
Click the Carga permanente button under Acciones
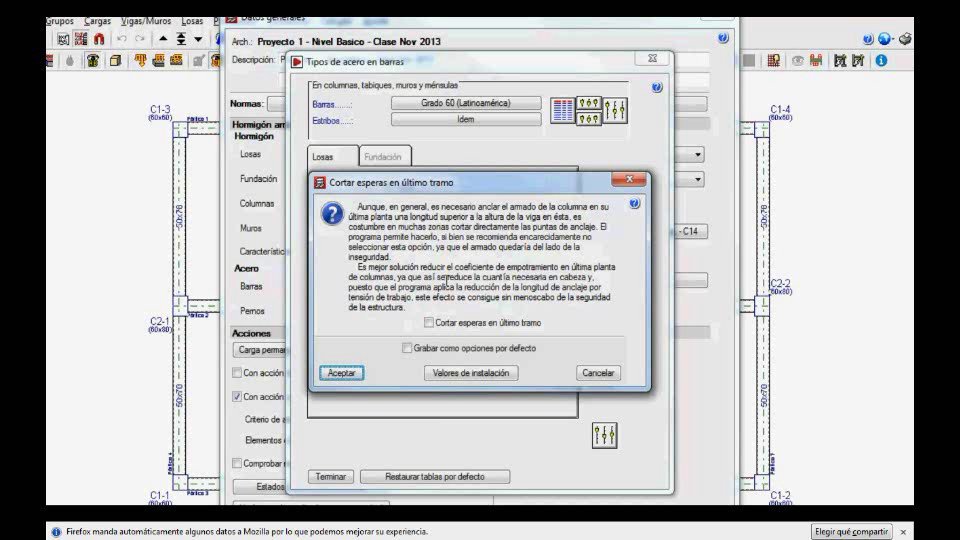(x=261, y=350)
